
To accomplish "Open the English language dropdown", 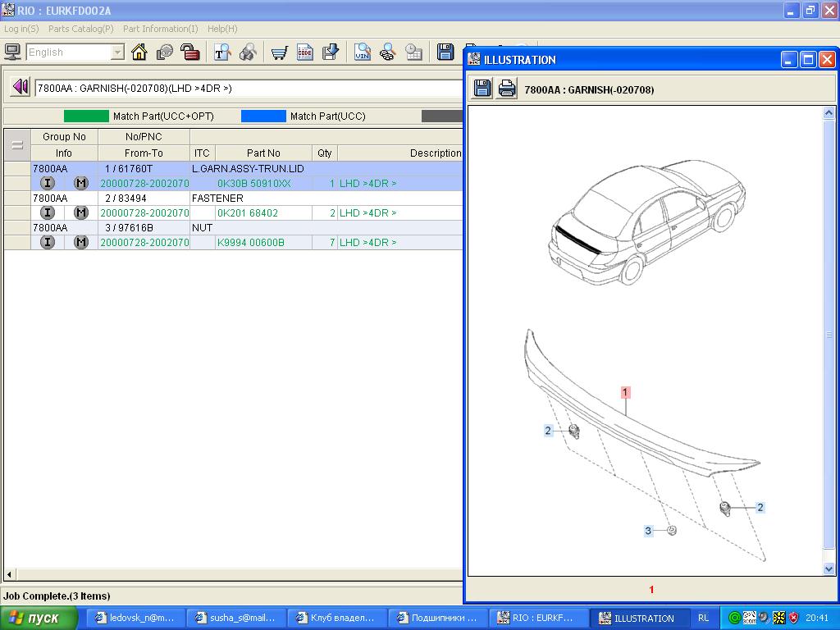I will [x=117, y=52].
